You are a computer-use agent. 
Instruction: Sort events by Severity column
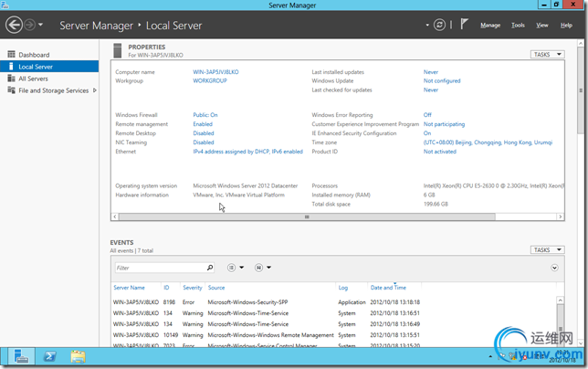point(193,288)
